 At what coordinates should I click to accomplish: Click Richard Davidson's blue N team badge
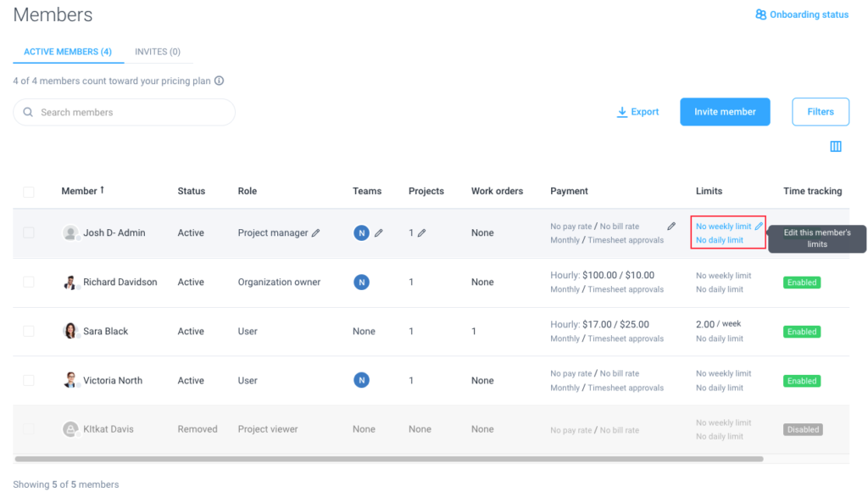click(361, 282)
